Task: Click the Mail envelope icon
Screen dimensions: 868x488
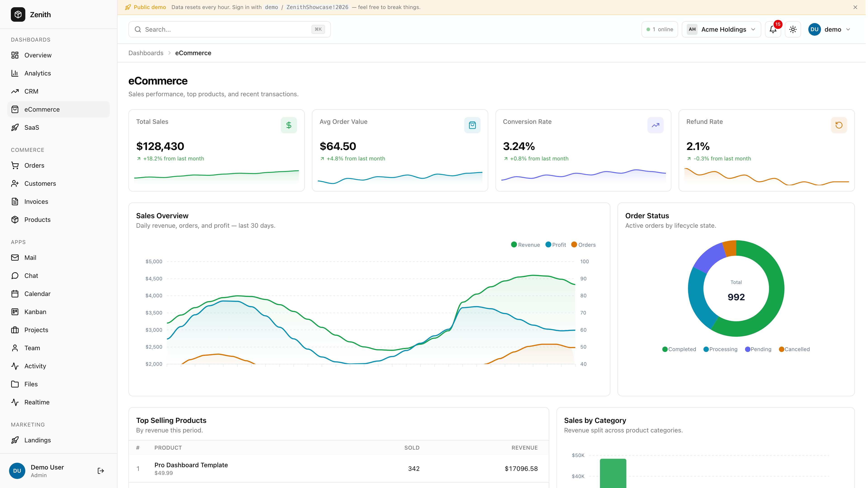Action: click(x=15, y=258)
